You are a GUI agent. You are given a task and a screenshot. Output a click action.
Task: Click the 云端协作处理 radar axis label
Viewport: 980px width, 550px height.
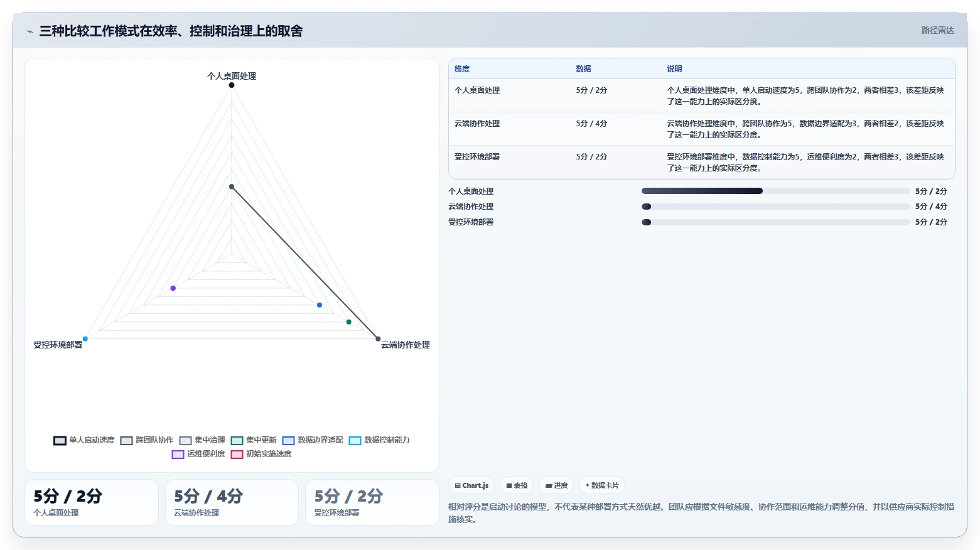[406, 345]
